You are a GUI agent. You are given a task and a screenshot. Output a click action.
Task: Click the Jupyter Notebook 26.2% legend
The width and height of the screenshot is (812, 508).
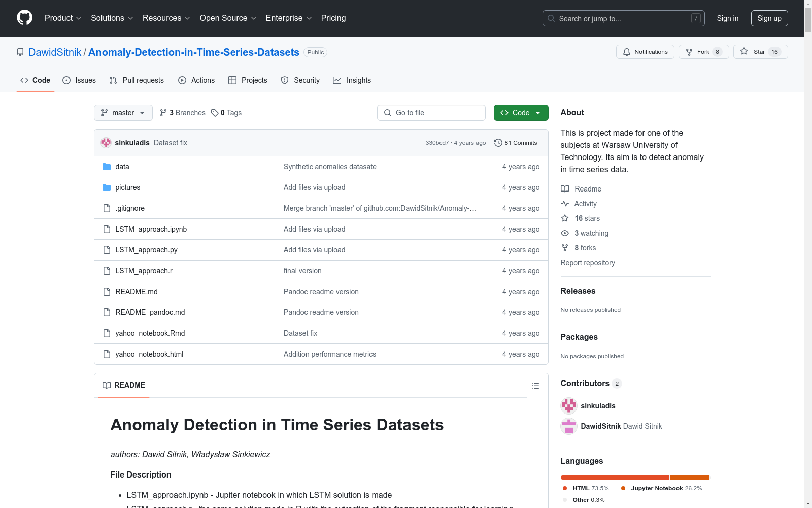(661, 488)
